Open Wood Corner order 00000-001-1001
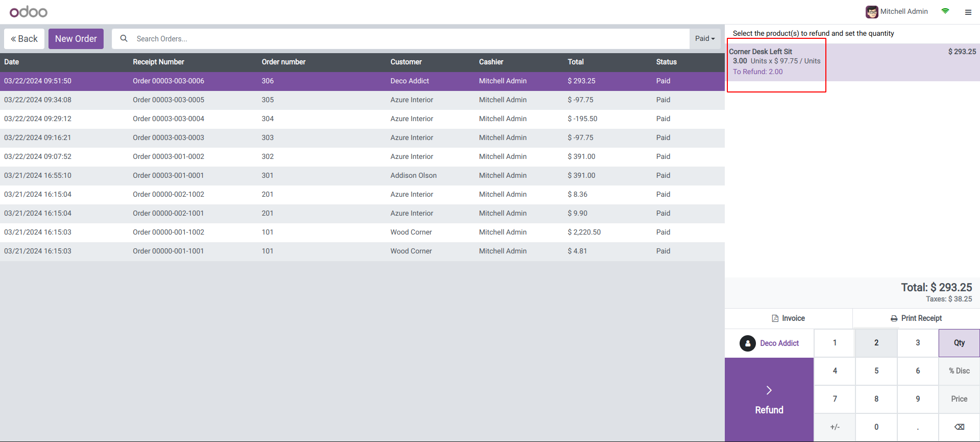This screenshot has height=442, width=980. pyautogui.click(x=362, y=251)
